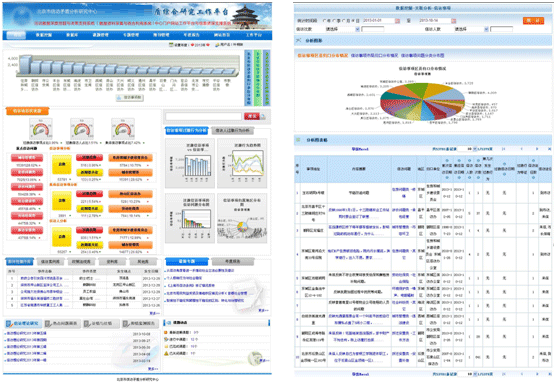Click the user icon in the status strip below the navigation bar
The width and height of the screenshot is (554, 385).
click(x=218, y=45)
